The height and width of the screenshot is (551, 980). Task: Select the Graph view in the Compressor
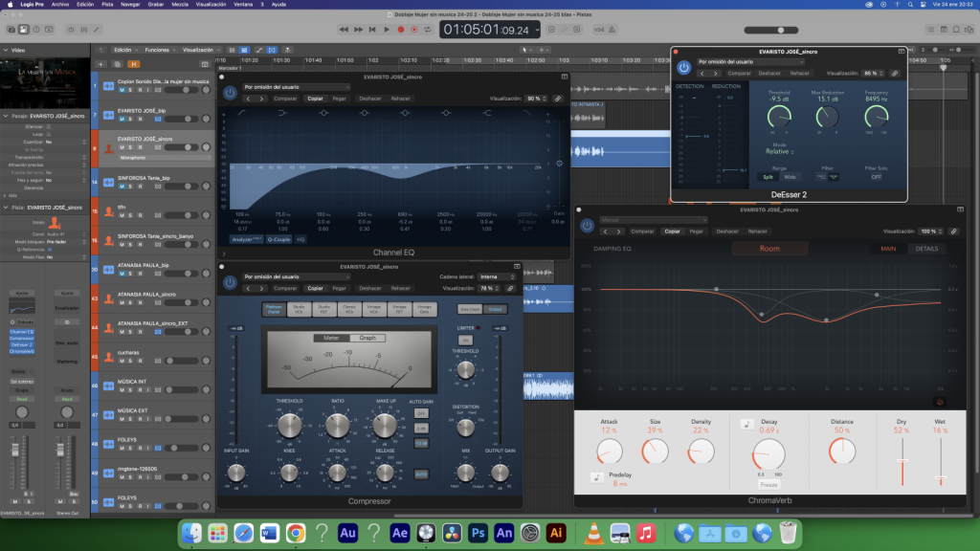coord(367,338)
